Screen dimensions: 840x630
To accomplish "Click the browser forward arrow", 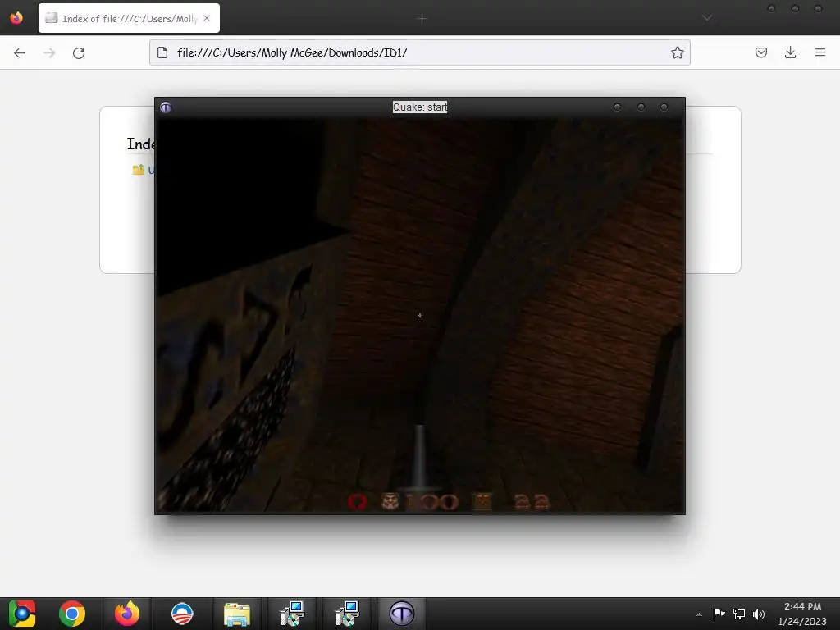I will point(49,52).
